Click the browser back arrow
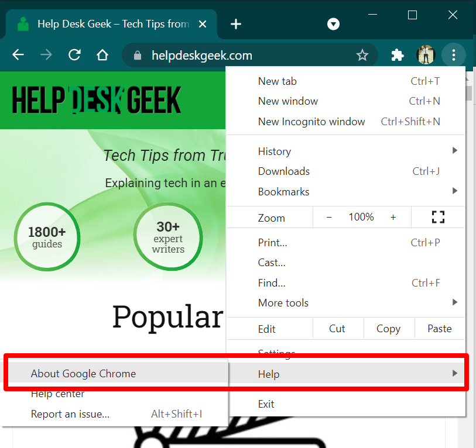This screenshot has width=476, height=448. click(18, 56)
